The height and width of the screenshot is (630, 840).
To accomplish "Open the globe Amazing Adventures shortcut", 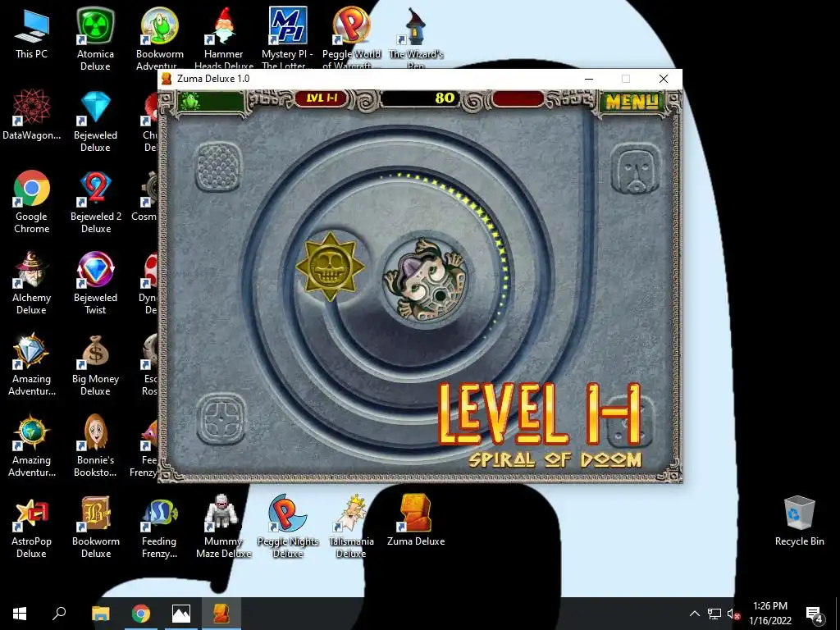I will [x=32, y=446].
